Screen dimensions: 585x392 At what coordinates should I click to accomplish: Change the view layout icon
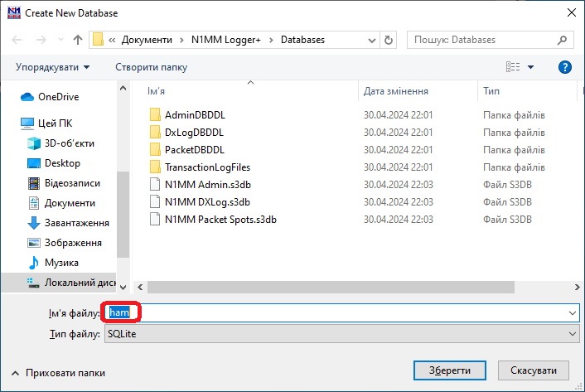point(513,67)
